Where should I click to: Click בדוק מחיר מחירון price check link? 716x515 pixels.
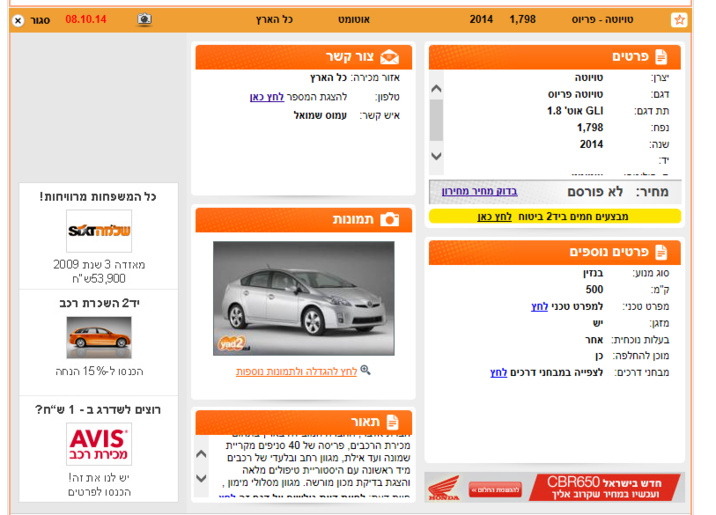tap(479, 191)
